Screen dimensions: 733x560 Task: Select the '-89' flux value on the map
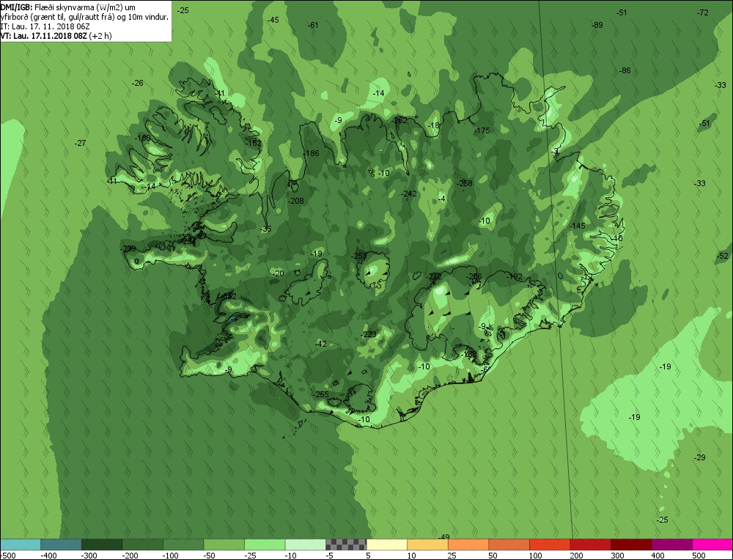point(597,25)
